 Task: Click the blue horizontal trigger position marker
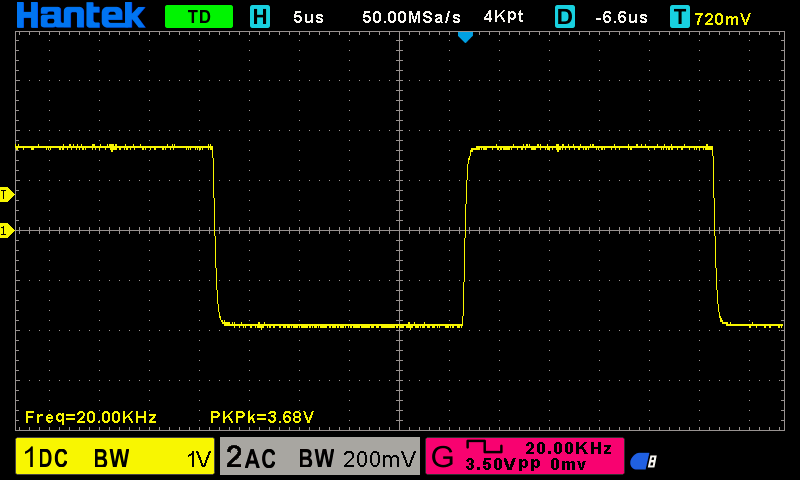[x=465, y=37]
